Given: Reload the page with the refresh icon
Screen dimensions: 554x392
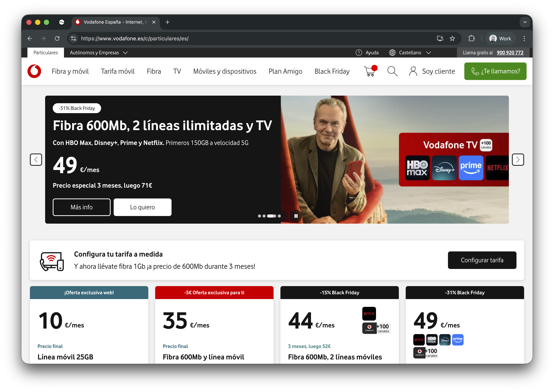Looking at the screenshot, I should tap(57, 38).
